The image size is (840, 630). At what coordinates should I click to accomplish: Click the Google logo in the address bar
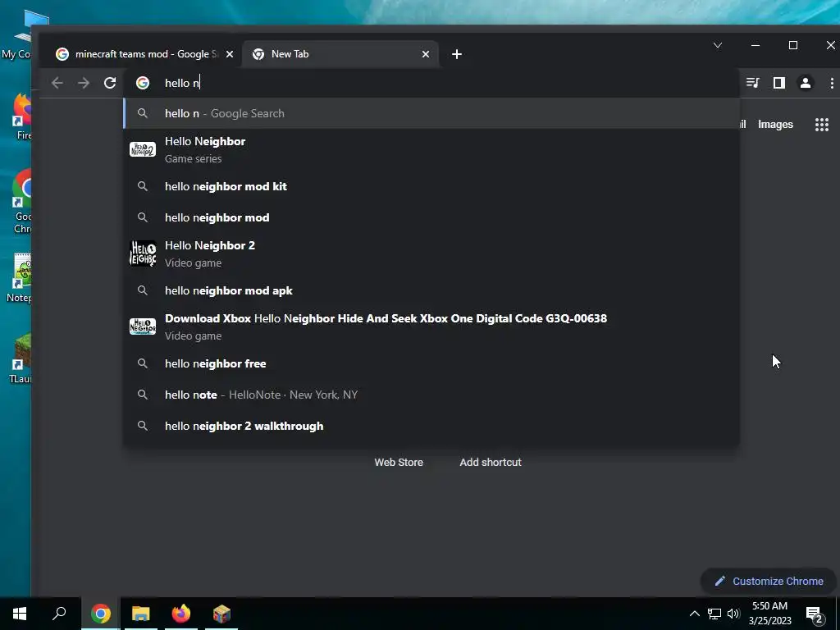click(x=143, y=83)
